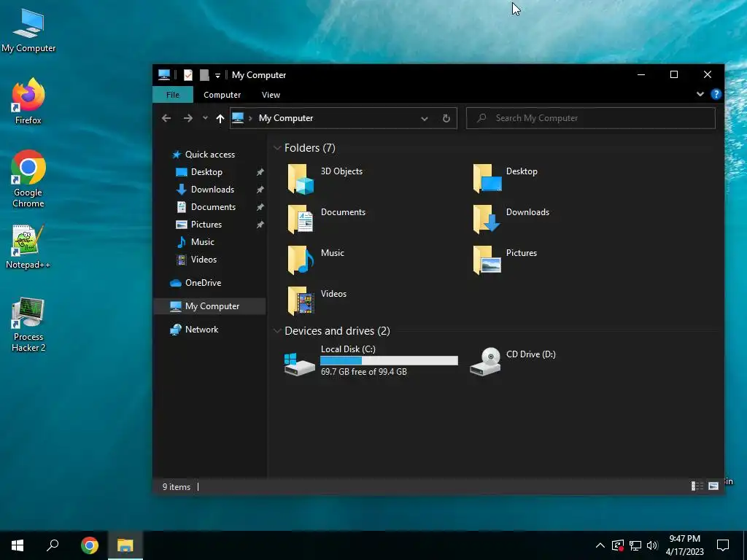Viewport: 747px width, 560px height.
Task: Open the Desktop folder in the main pane
Action: pyautogui.click(x=506, y=179)
